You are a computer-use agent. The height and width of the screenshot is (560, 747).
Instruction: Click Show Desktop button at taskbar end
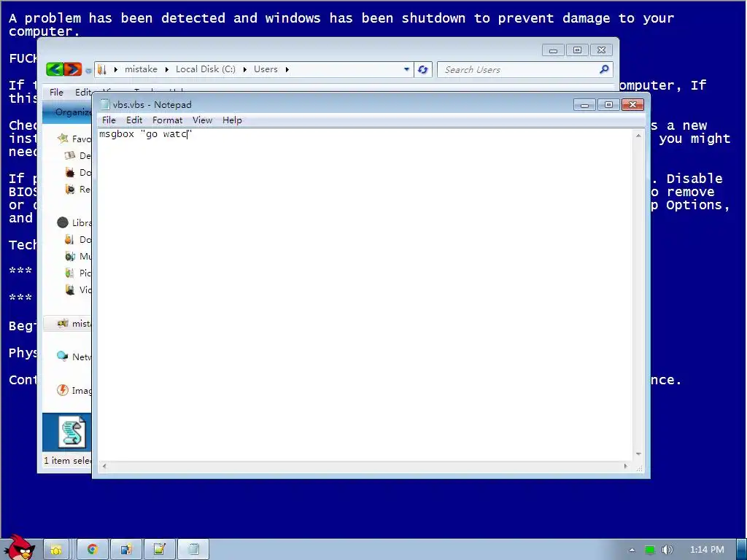point(742,550)
